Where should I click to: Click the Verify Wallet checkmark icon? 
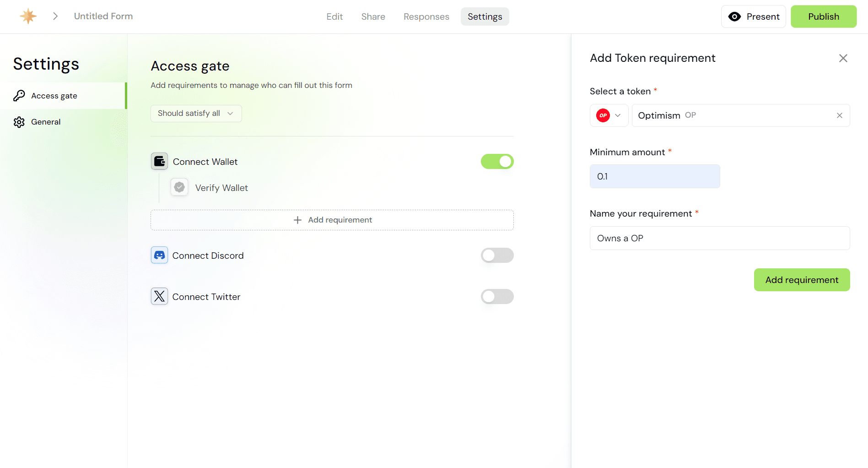[x=179, y=187]
